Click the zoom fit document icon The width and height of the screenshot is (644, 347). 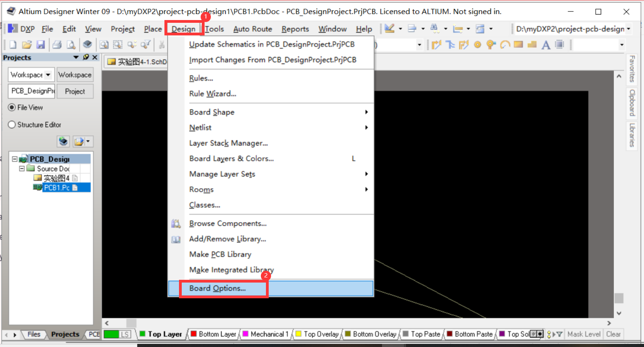coord(104,45)
